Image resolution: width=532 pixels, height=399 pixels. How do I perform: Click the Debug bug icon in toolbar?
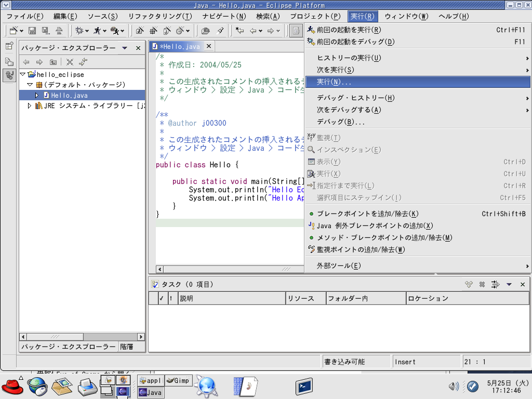coord(79,31)
